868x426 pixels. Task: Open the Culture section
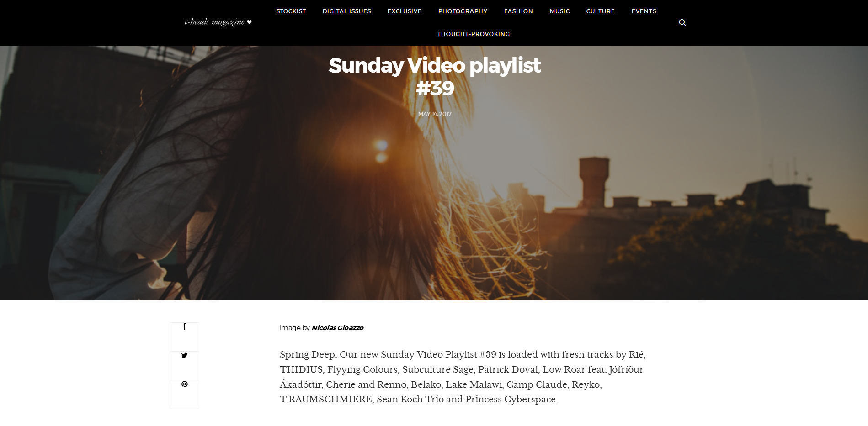600,11
